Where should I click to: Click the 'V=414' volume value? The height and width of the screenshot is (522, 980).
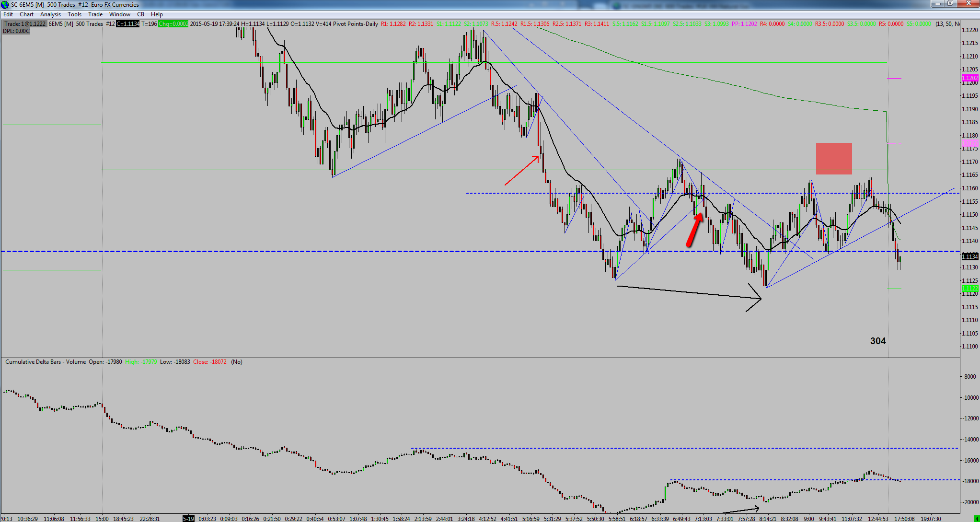[323, 24]
